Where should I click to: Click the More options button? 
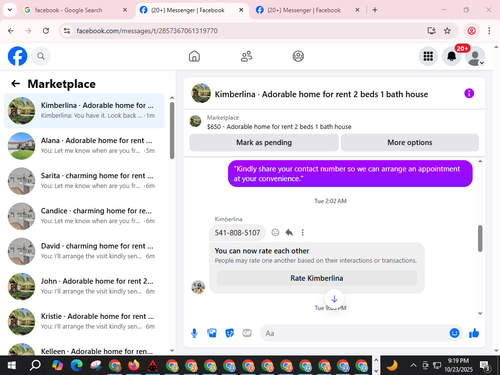(410, 143)
